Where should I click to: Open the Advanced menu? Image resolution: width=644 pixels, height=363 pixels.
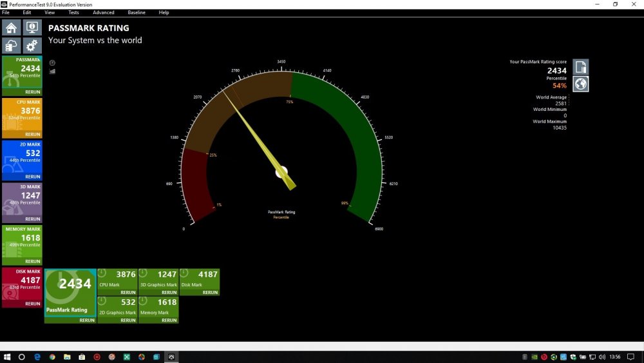104,13
